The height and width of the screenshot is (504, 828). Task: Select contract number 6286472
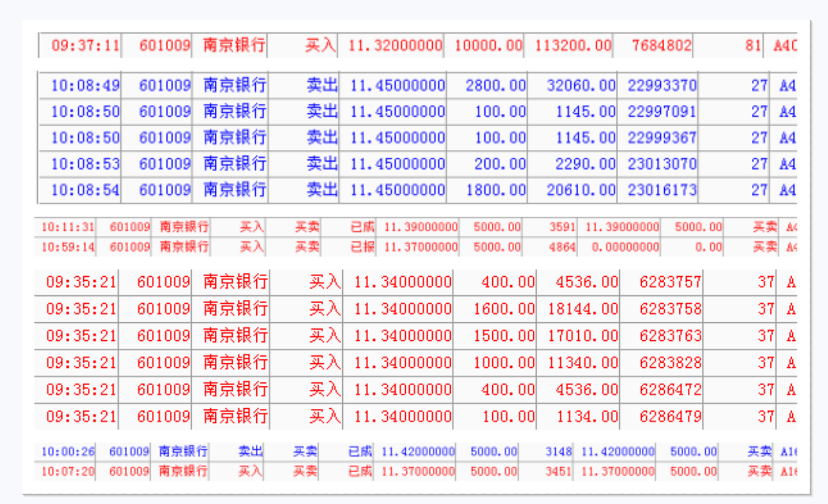click(671, 390)
